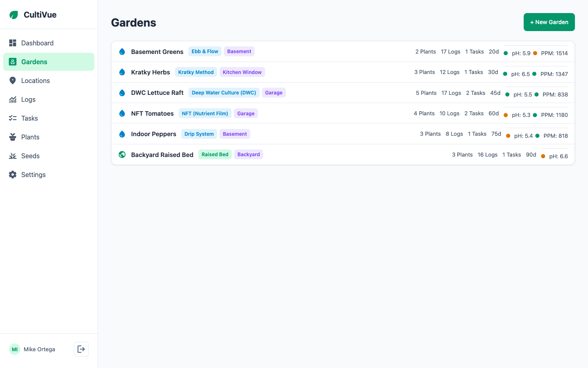Screen dimensions: 588x368
Task: Select the Garage tag on NFT Tomatoes
Action: pyautogui.click(x=246, y=113)
